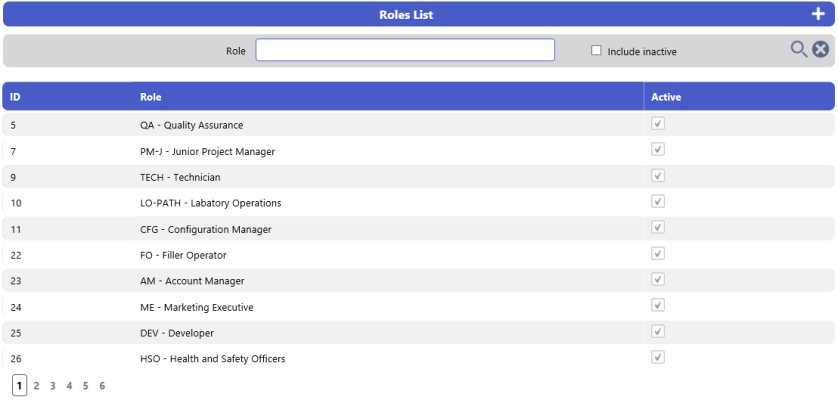838x400 pixels.
Task: Toggle Active checkbox for Account Manager
Action: click(x=658, y=279)
